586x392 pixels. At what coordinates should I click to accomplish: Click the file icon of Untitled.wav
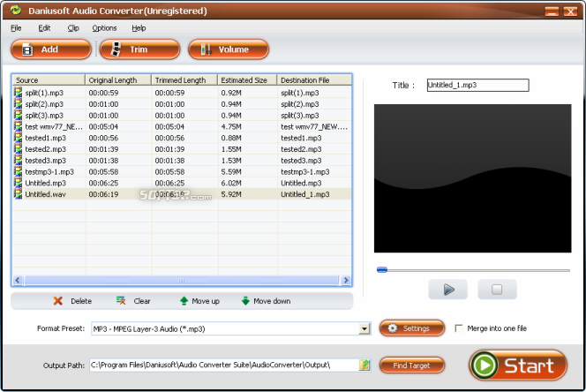(x=18, y=193)
